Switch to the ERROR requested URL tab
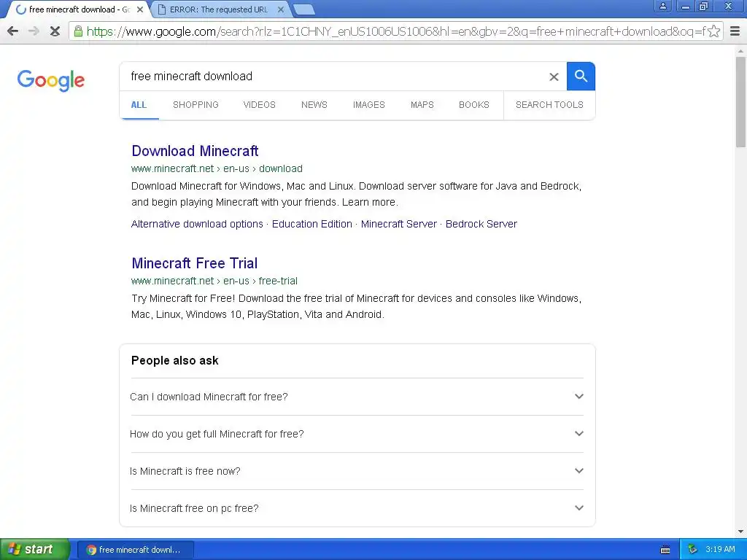 219,9
